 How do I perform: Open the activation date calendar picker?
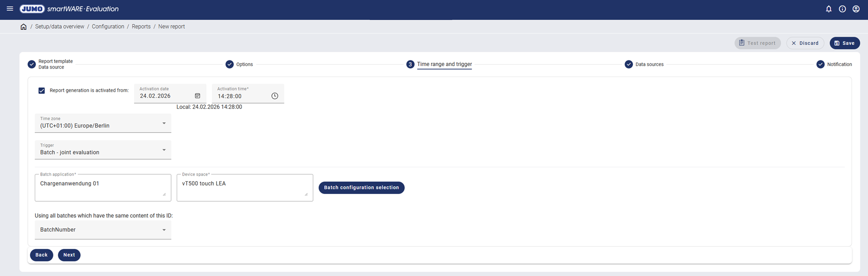pos(197,96)
